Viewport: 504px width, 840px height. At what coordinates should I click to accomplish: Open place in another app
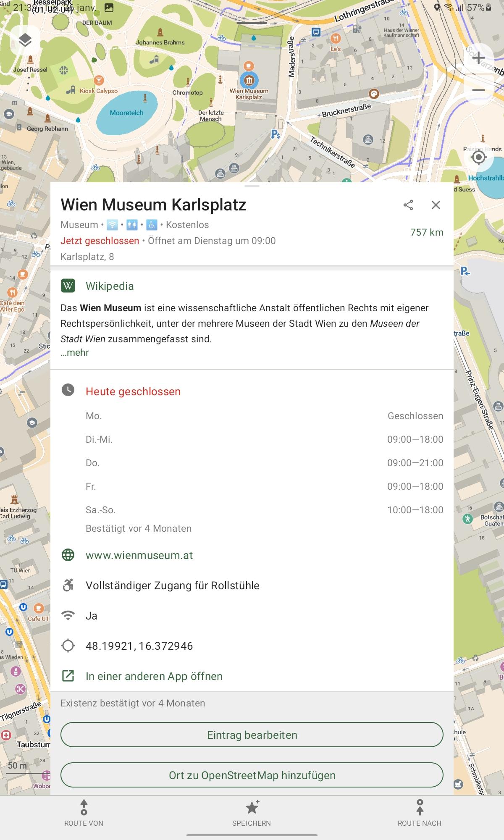[x=154, y=676]
